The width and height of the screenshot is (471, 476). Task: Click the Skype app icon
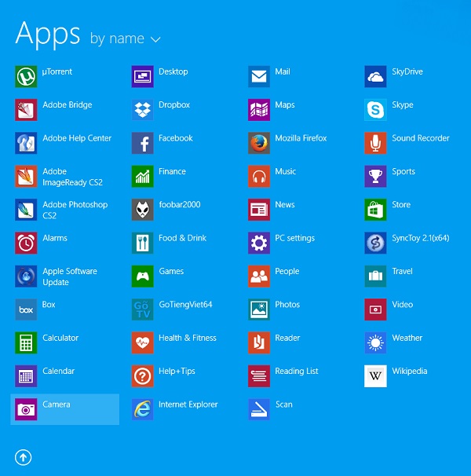tap(375, 110)
